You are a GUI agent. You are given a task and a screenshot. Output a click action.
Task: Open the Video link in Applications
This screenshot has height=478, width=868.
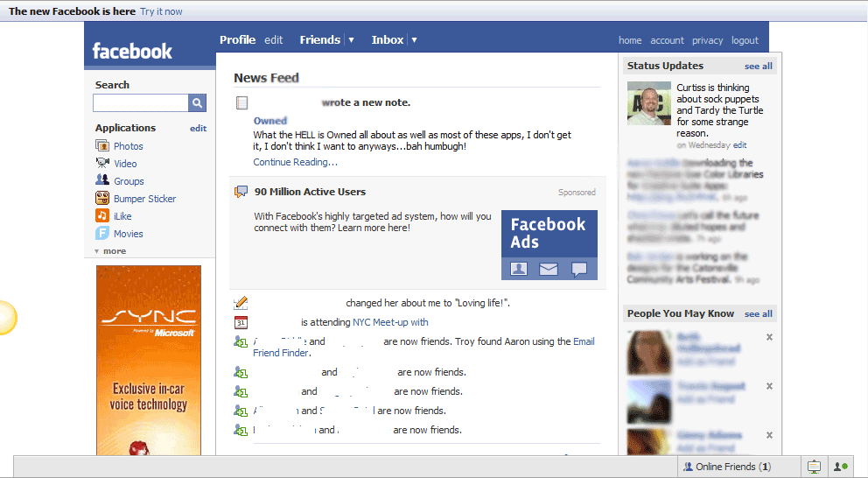[x=125, y=164]
